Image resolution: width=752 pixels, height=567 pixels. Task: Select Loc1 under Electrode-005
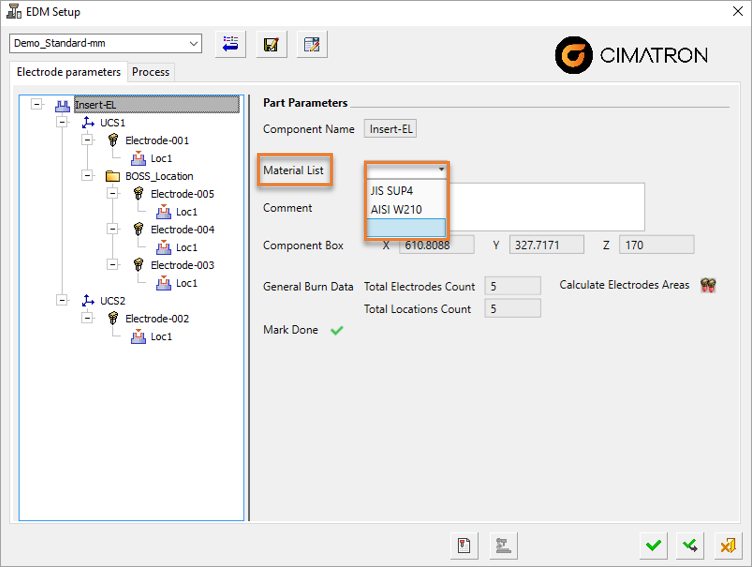187,212
